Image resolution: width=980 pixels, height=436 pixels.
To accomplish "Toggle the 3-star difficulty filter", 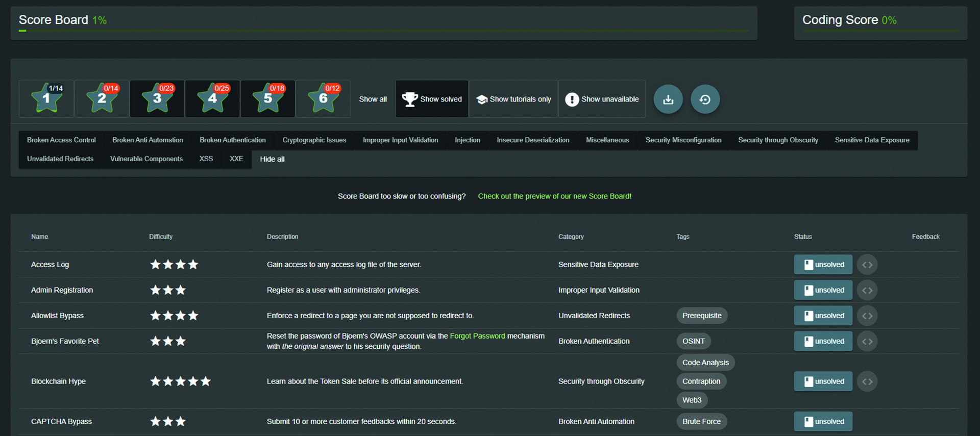I will point(157,99).
